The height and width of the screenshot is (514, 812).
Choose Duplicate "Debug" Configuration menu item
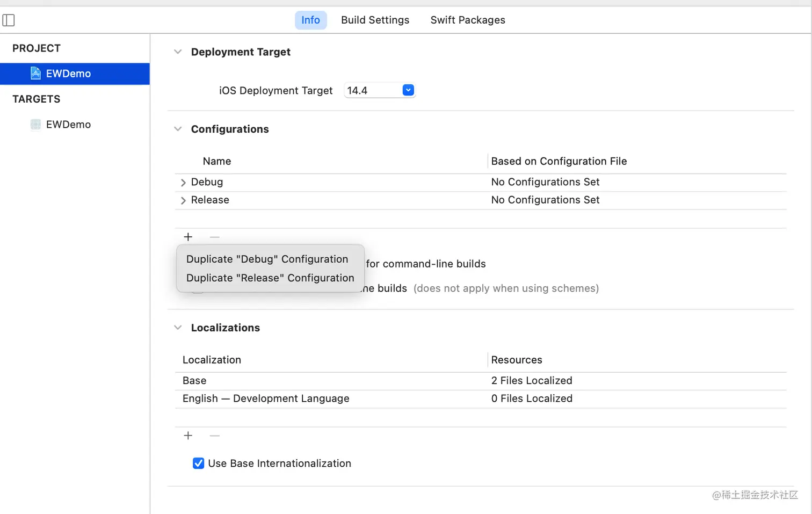click(x=267, y=259)
